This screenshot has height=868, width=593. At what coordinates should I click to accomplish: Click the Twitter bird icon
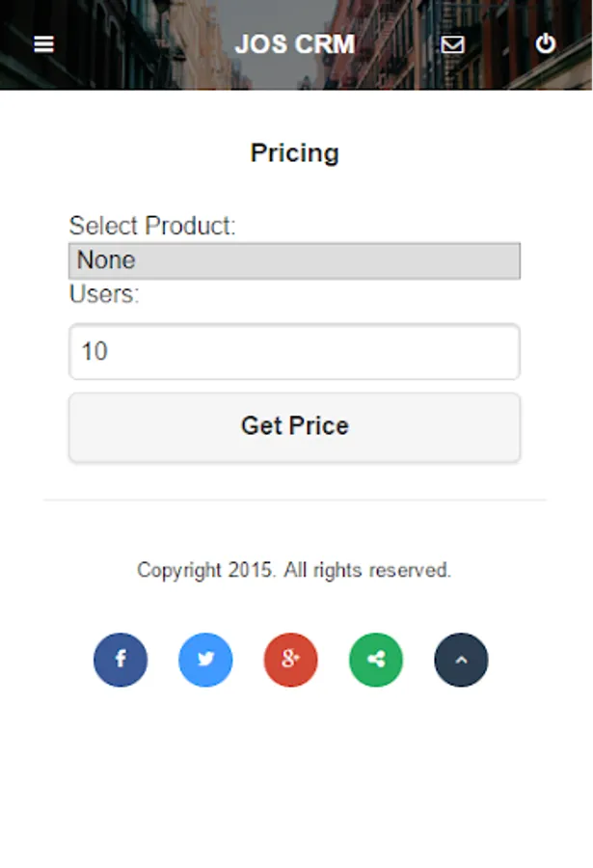[x=205, y=660]
